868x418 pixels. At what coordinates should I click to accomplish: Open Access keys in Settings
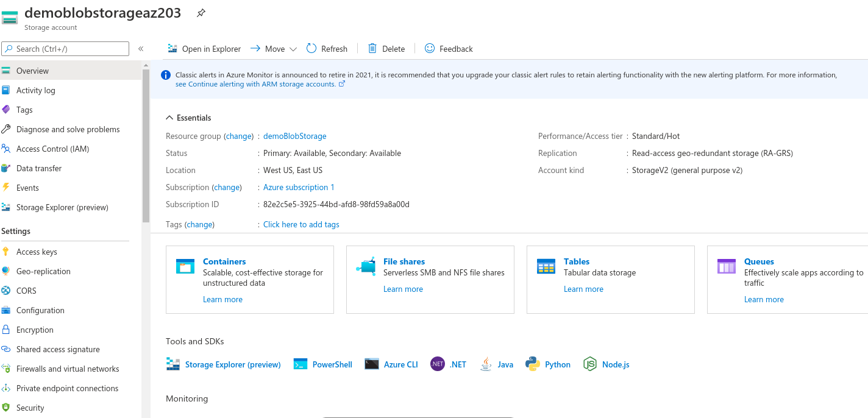pos(37,252)
